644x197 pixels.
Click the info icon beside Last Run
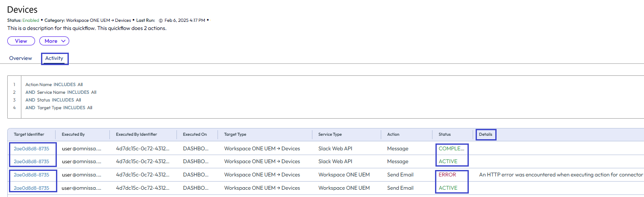click(x=161, y=21)
